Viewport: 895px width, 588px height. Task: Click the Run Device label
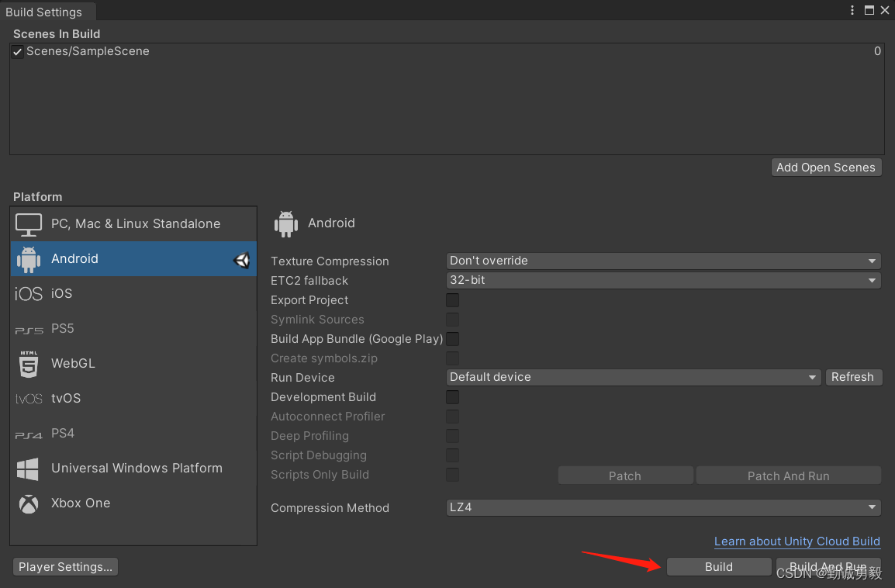click(x=302, y=378)
